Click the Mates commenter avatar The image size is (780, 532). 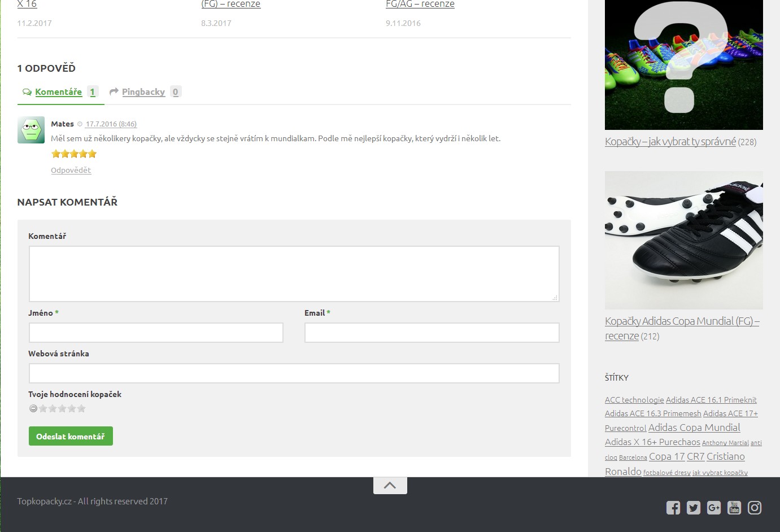31,130
